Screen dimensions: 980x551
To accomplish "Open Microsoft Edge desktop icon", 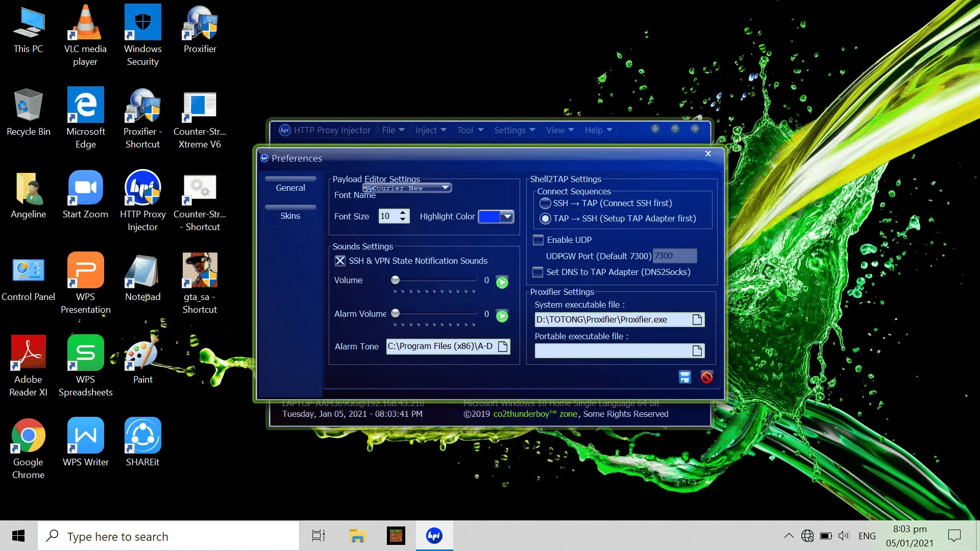I will click(x=85, y=118).
